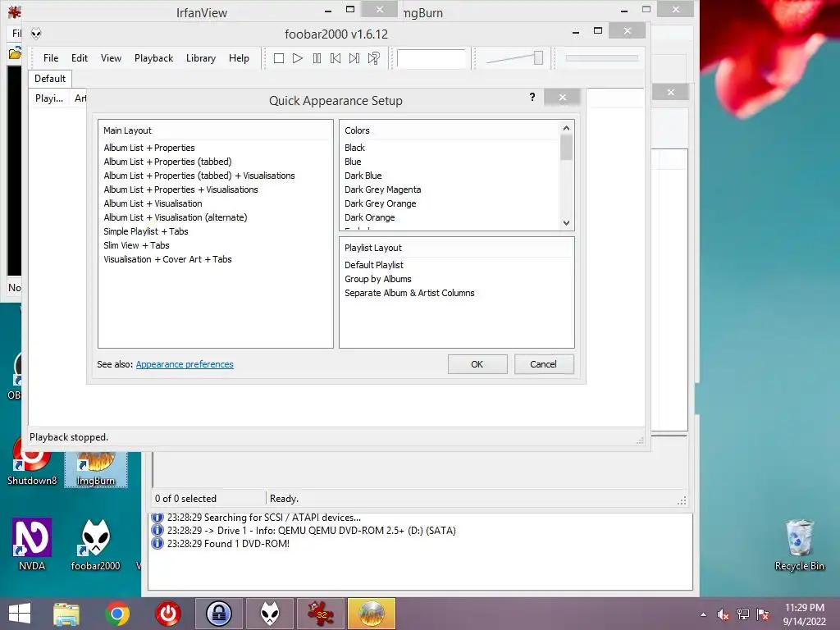Open the Recycle Bin
Screen dimensions: 840x630
pos(799,545)
